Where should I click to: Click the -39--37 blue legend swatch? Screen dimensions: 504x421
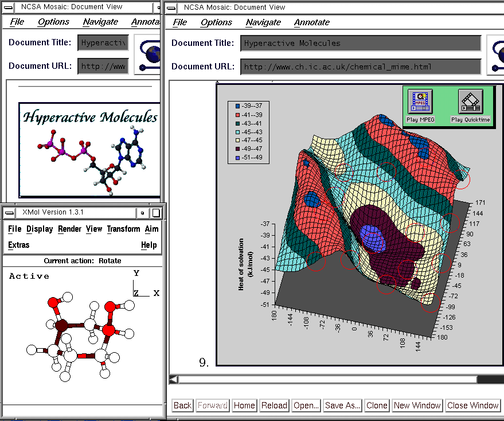[237, 106]
